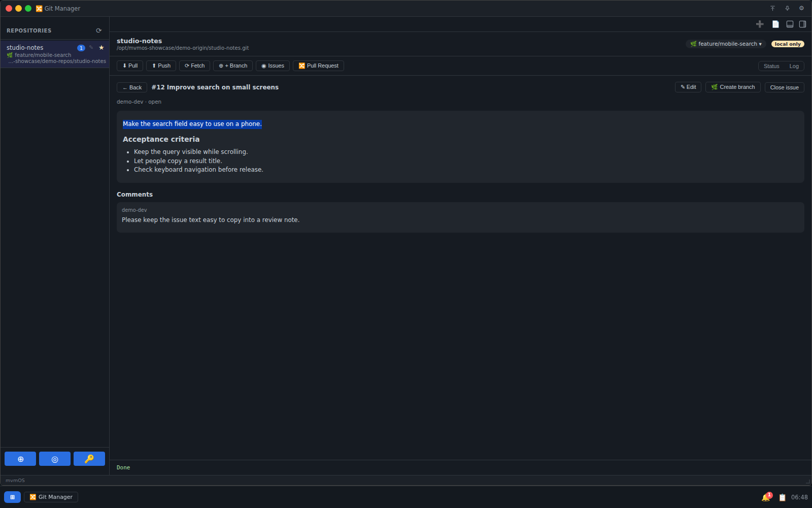The height and width of the screenshot is (508, 812).
Task: Toggle the right side panel layout icon
Action: (803, 24)
